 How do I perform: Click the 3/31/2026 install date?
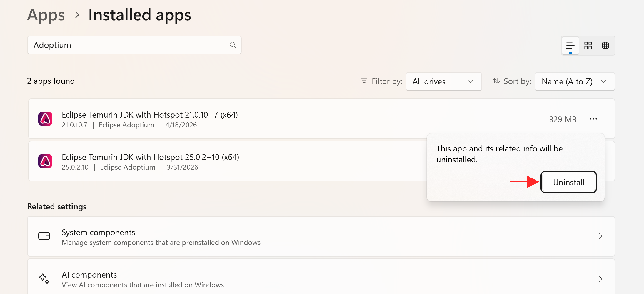[x=182, y=167]
